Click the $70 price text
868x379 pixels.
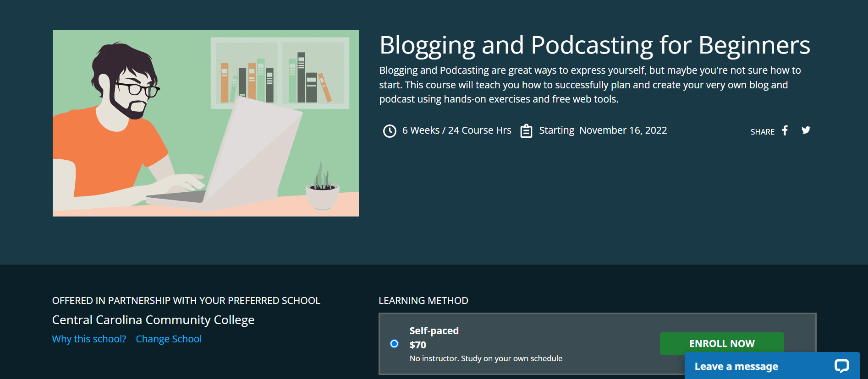coord(418,345)
